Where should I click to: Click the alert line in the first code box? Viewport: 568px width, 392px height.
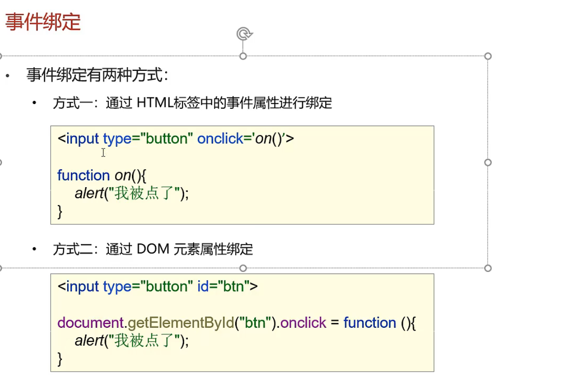132,193
